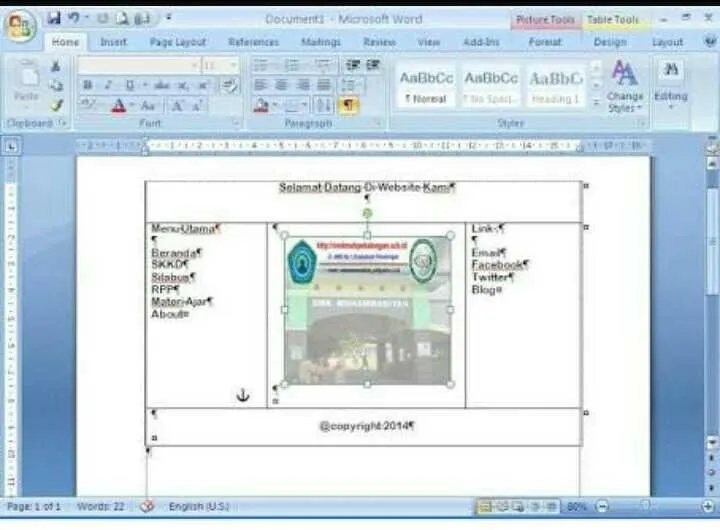
Task: Toggle italic formatting
Action: (x=108, y=85)
